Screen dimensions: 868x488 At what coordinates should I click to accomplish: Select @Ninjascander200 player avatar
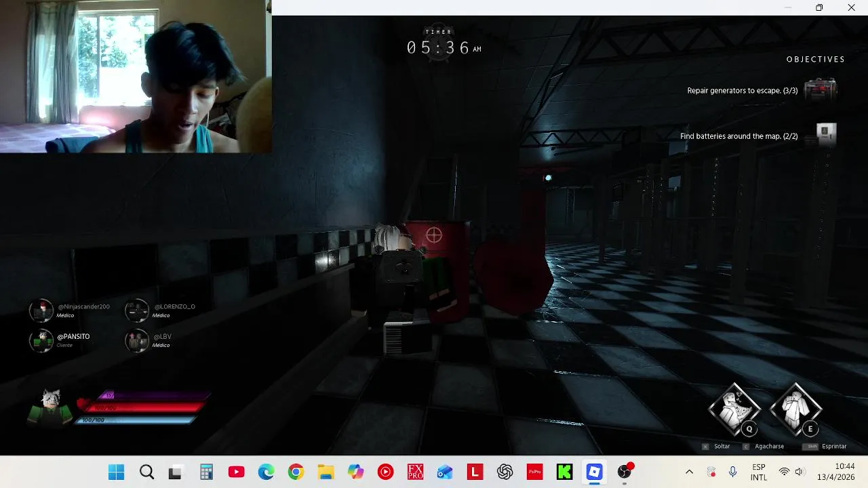41,310
